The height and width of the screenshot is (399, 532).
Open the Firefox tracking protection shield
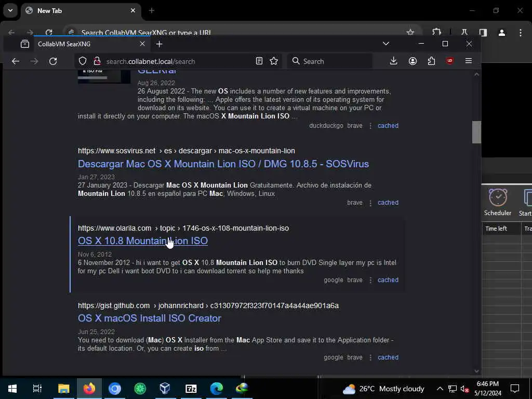coord(83,61)
